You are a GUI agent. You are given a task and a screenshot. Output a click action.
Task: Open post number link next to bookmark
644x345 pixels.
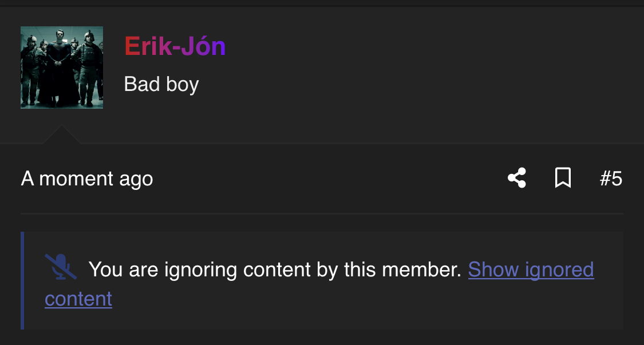pos(611,179)
